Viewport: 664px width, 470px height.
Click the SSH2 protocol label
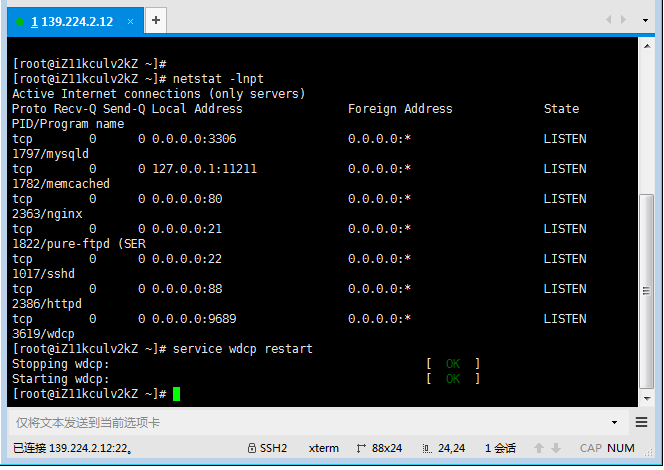click(x=274, y=448)
